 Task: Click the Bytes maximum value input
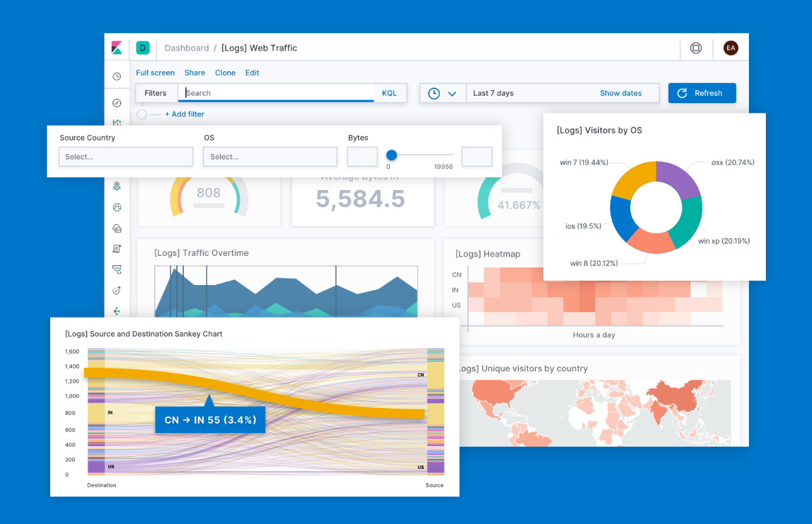476,157
